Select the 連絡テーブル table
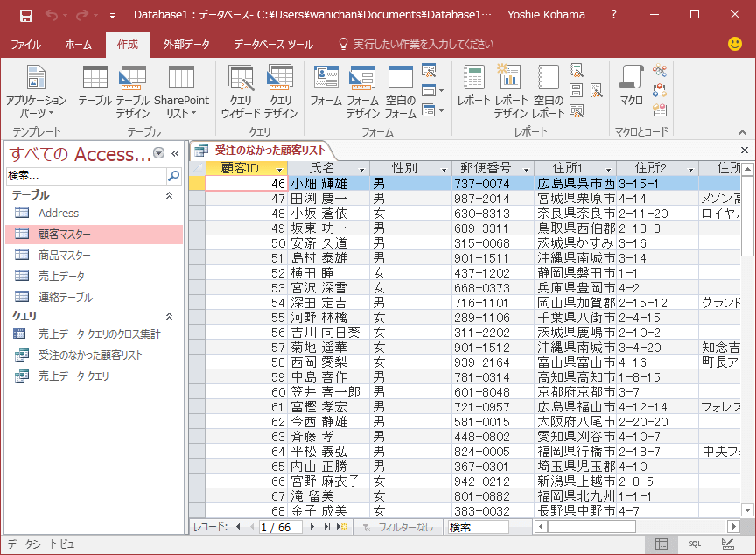This screenshot has height=555, width=756. (94, 297)
